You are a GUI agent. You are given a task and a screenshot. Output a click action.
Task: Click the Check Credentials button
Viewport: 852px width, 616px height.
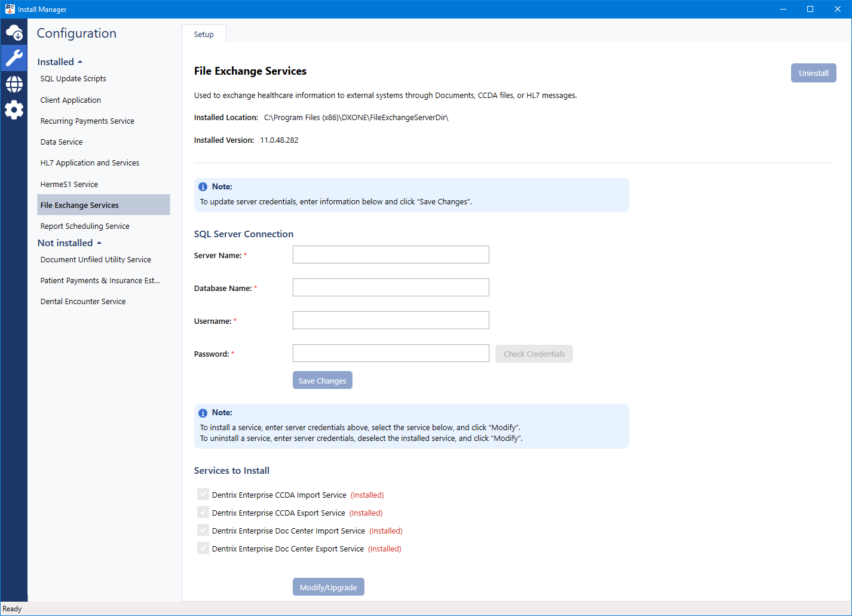pyautogui.click(x=534, y=354)
